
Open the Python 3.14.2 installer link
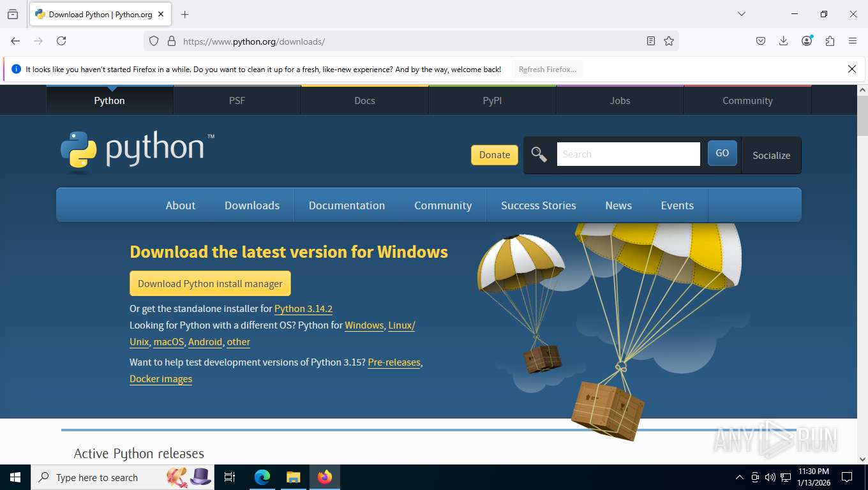pyautogui.click(x=303, y=309)
